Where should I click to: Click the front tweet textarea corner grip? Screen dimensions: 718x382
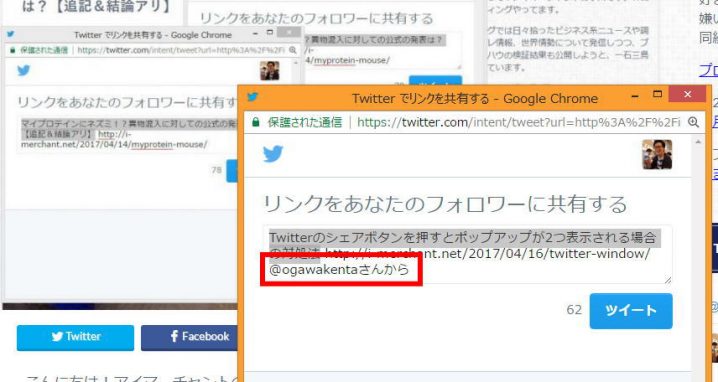tap(668, 280)
